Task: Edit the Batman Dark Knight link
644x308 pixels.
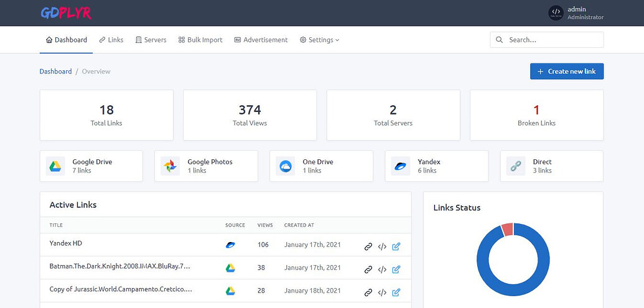Action: [396, 269]
